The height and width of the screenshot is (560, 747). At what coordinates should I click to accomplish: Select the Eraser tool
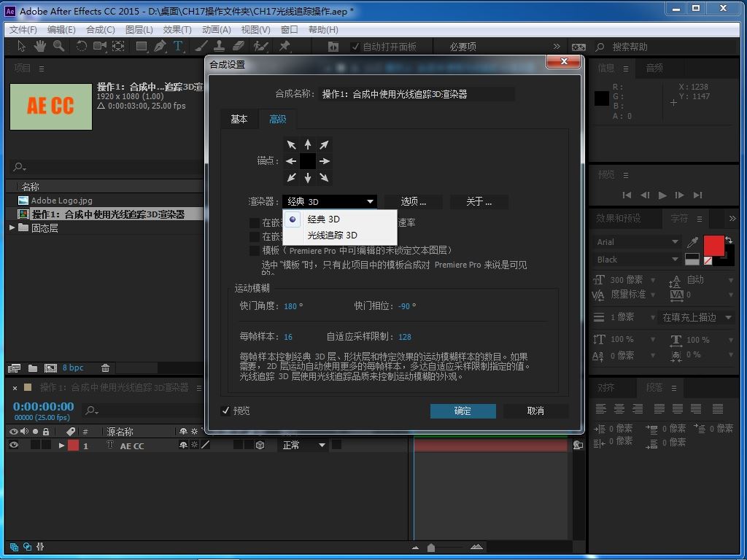click(x=239, y=46)
